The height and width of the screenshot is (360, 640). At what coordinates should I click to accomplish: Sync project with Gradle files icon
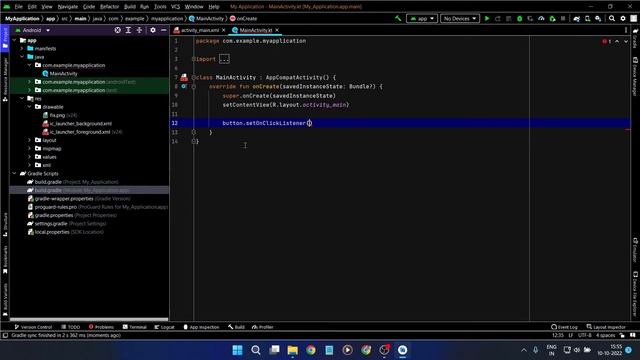coord(577,18)
